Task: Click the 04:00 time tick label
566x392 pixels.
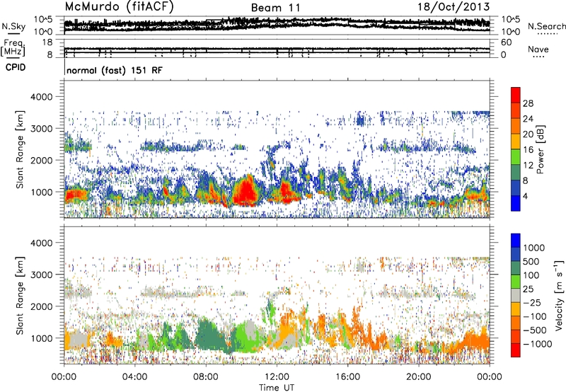Action: [134, 377]
